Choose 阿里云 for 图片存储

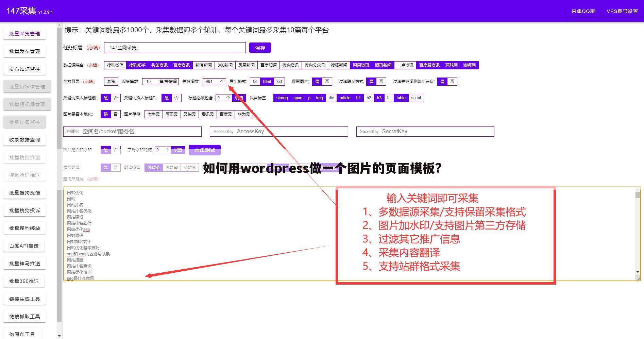tap(171, 114)
